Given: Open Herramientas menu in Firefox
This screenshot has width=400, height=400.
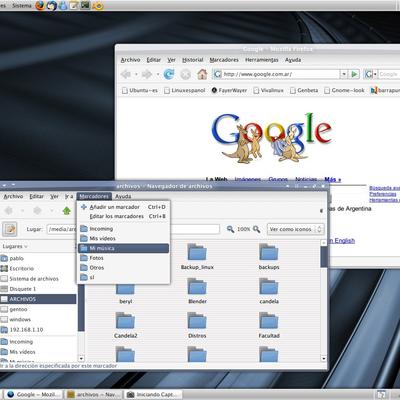Looking at the screenshot, I should [x=262, y=60].
